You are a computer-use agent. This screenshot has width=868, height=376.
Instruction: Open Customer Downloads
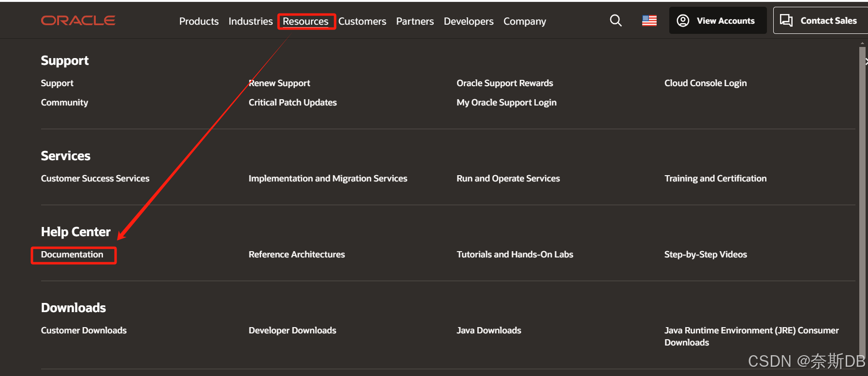pos(84,331)
